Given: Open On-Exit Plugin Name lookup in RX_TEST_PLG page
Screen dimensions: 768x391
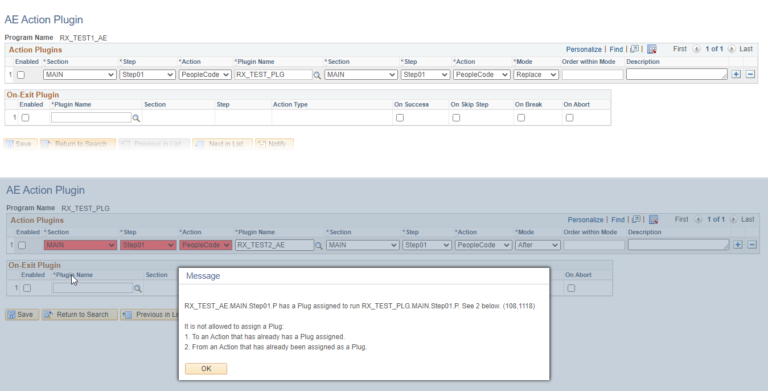Looking at the screenshot, I should (x=138, y=289).
